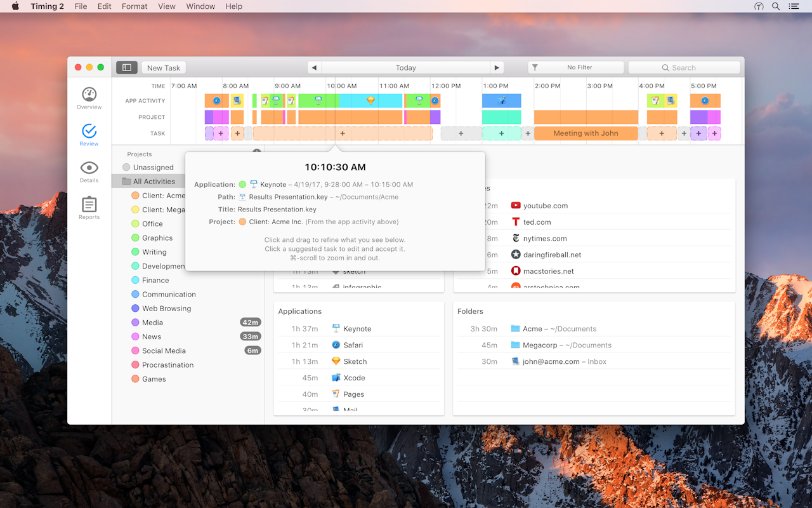Click the Sketch icon in the Applications list
812x508 pixels.
[335, 361]
